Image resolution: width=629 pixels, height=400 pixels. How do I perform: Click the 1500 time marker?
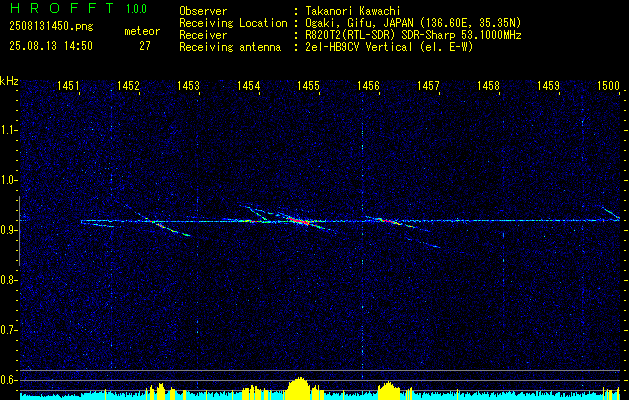609,85
